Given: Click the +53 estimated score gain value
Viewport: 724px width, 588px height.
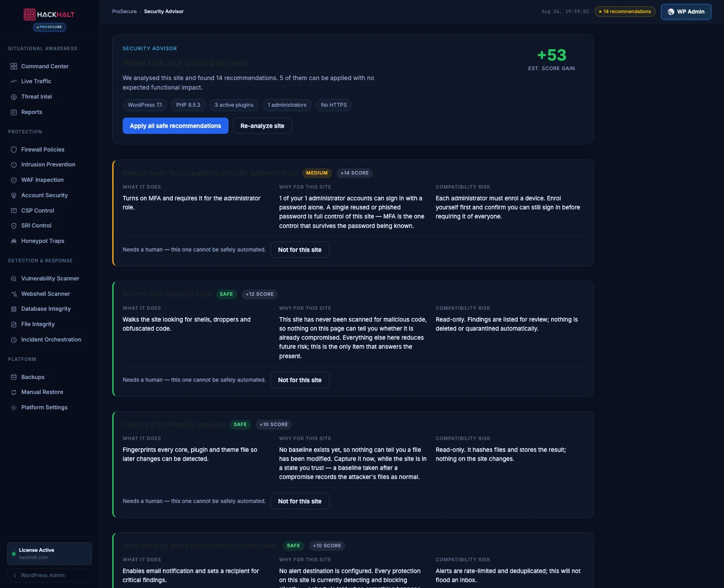Looking at the screenshot, I should click(x=552, y=55).
